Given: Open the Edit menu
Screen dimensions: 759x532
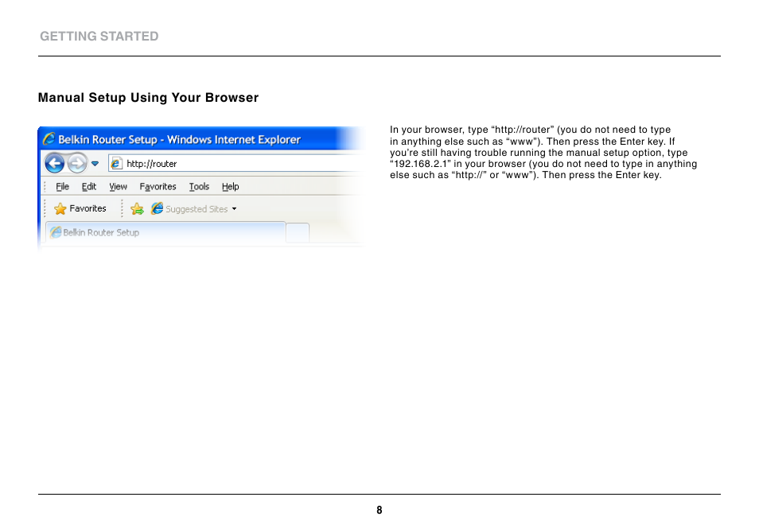Looking at the screenshot, I should [x=89, y=187].
